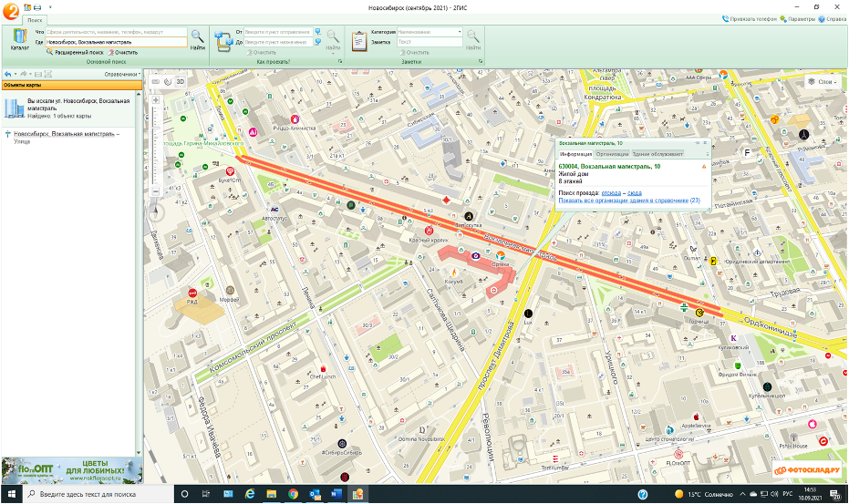The image size is (849, 504).
Task: Zoom in with the plus map button
Action: (x=155, y=100)
